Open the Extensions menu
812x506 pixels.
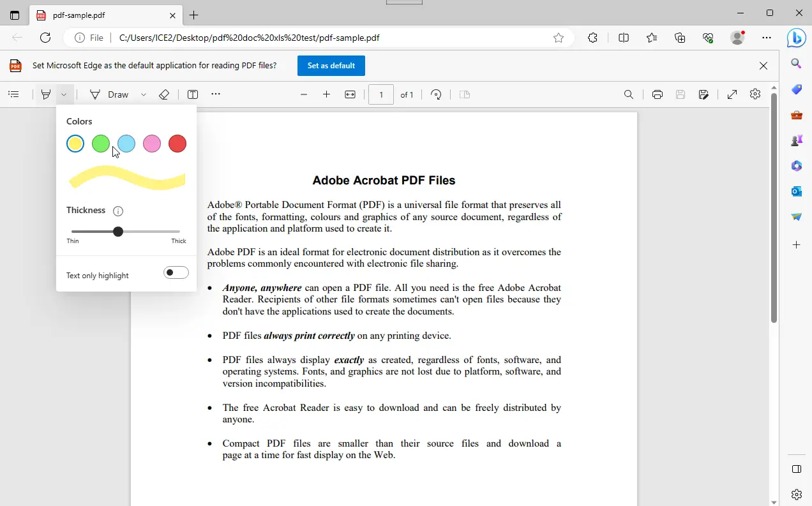coord(593,38)
